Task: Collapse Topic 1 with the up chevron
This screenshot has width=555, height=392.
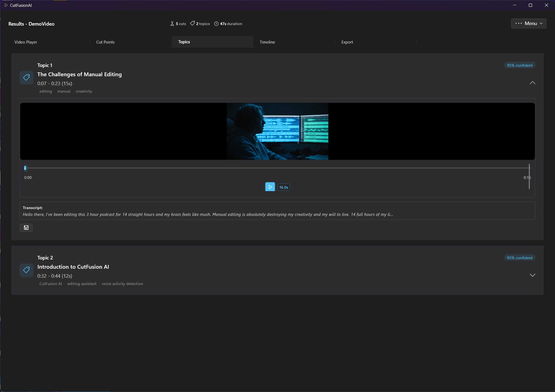Action: [x=532, y=83]
